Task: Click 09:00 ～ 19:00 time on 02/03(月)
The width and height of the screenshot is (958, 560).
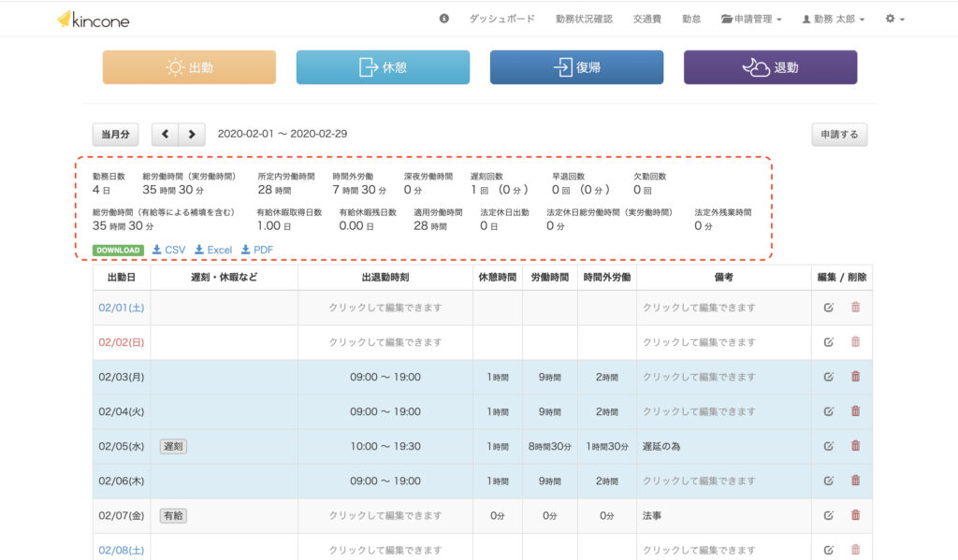Action: click(x=385, y=378)
